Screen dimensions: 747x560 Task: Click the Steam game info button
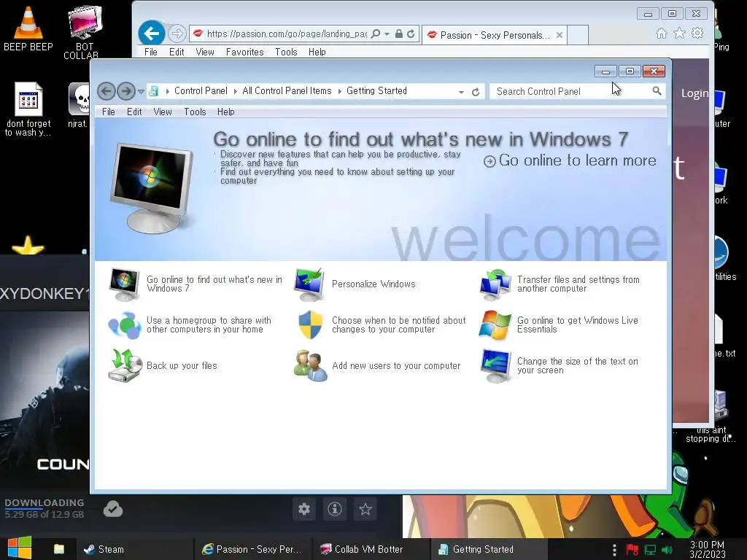[x=335, y=509]
